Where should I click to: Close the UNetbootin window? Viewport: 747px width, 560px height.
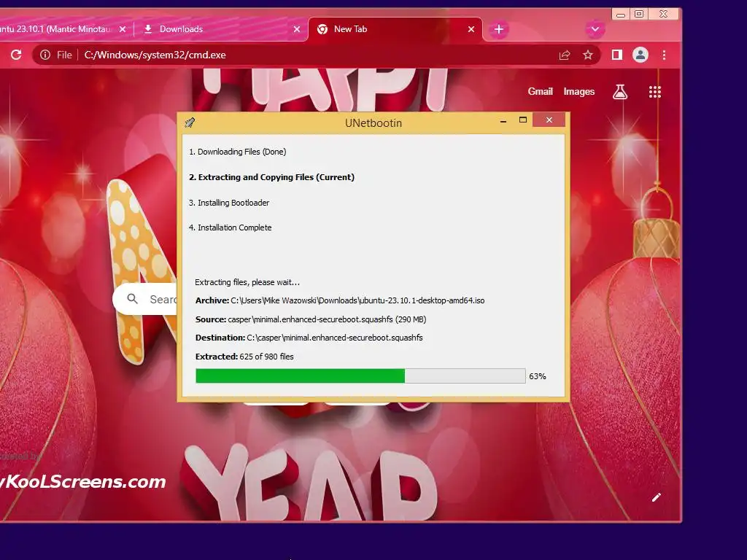tap(549, 120)
